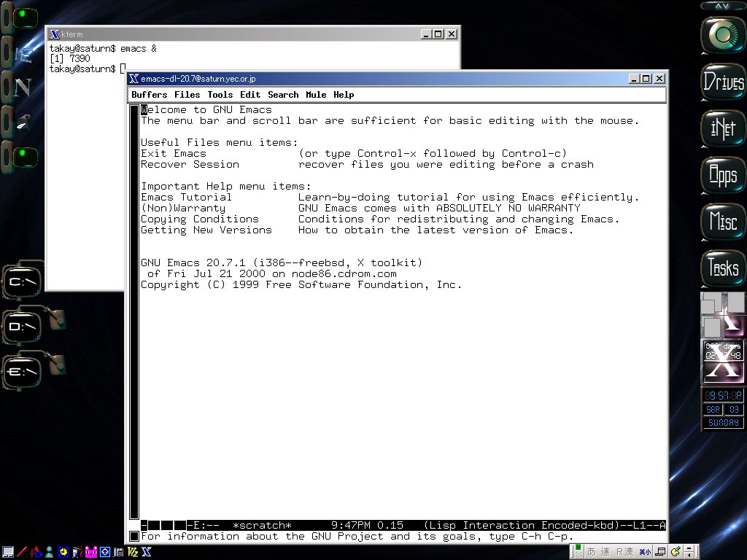Click the Drives button in side dock
The width and height of the screenshot is (747, 560).
[724, 82]
